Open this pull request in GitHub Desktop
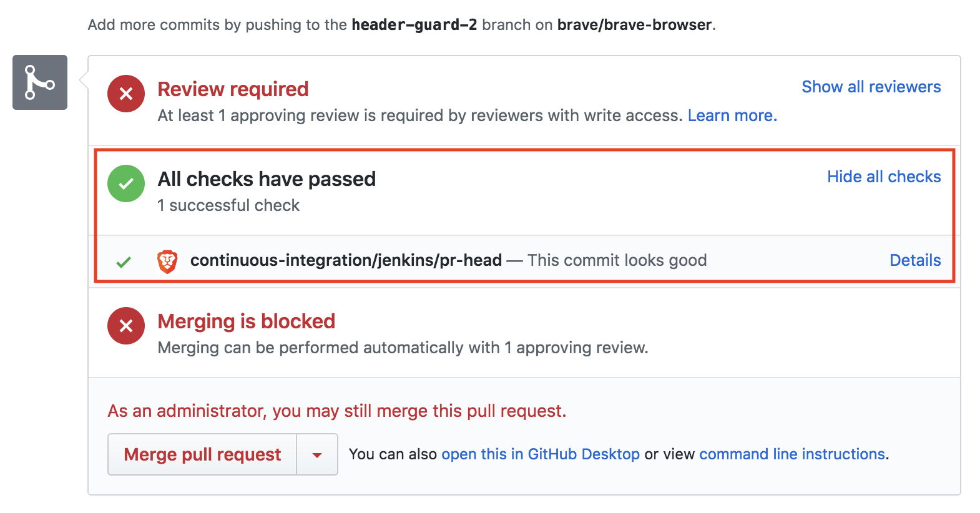 541,454
